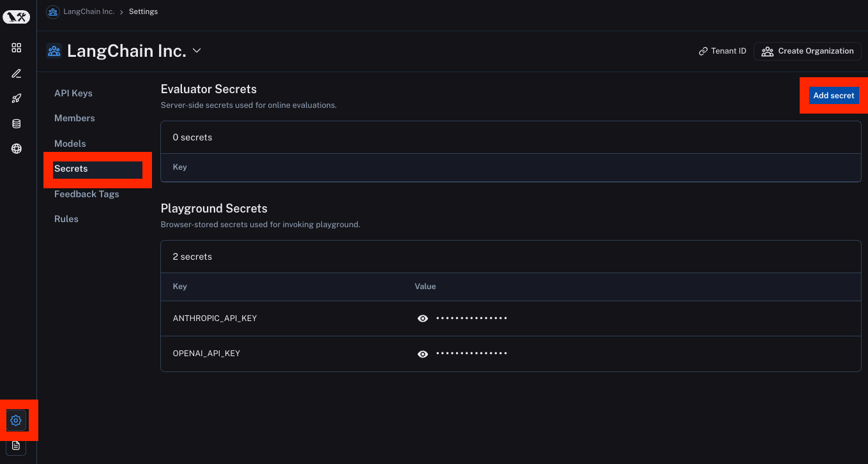Click the link icon next to Tenant ID
This screenshot has height=464, width=868.
(x=703, y=51)
